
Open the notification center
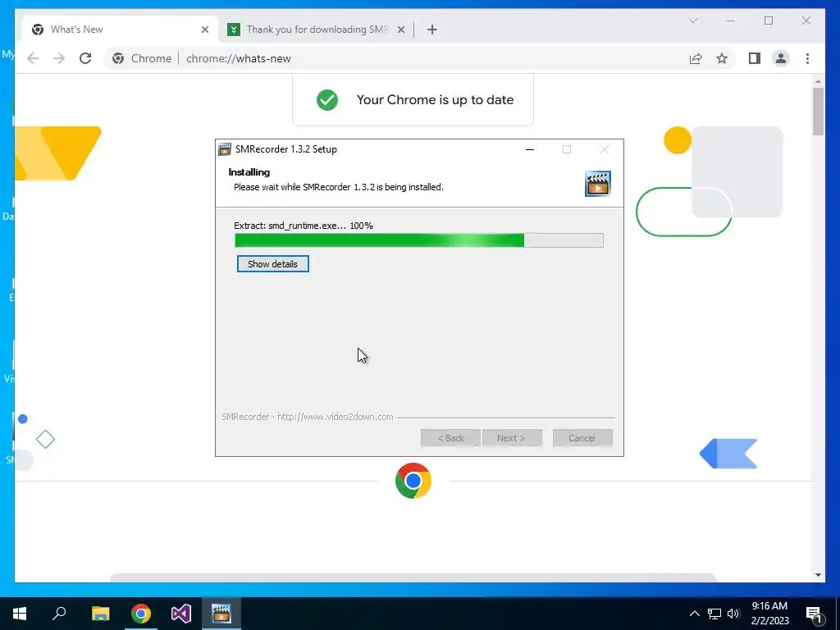[815, 614]
